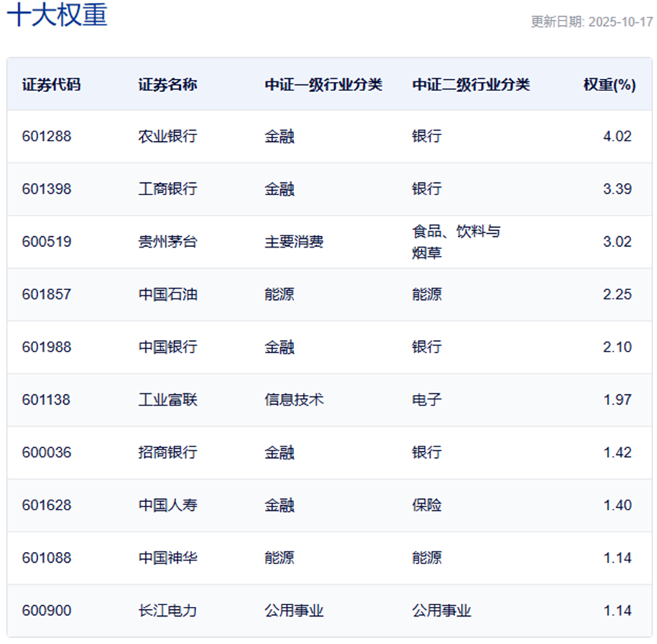Click the 证券名称 column header
Image resolution: width=657 pixels, height=644 pixels.
[168, 84]
